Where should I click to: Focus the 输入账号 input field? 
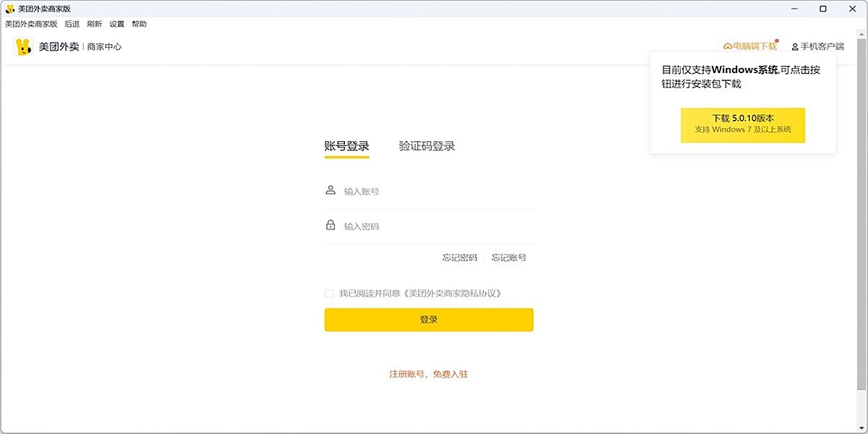tap(434, 192)
